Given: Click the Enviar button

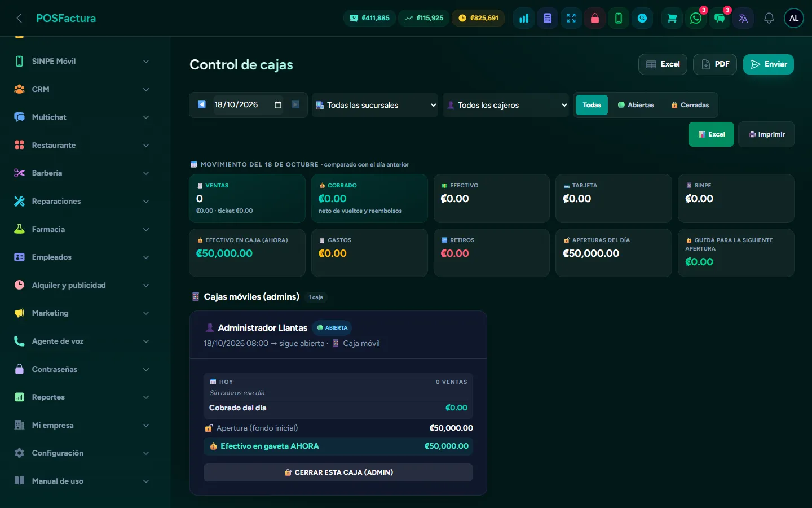Looking at the screenshot, I should [769, 64].
